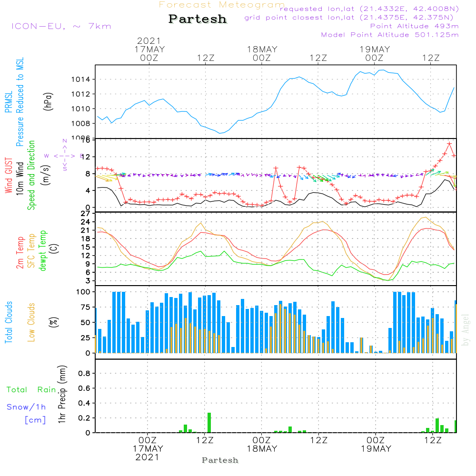The width and height of the screenshot is (476, 476).
Task: Click the 'Low Clouds' orange label
Action: (x=31, y=322)
